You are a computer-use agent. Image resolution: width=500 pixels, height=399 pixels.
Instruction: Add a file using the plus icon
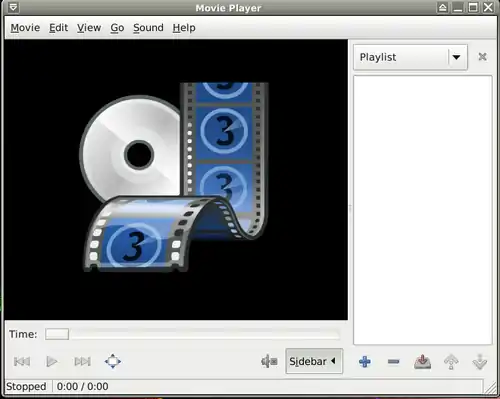point(365,362)
